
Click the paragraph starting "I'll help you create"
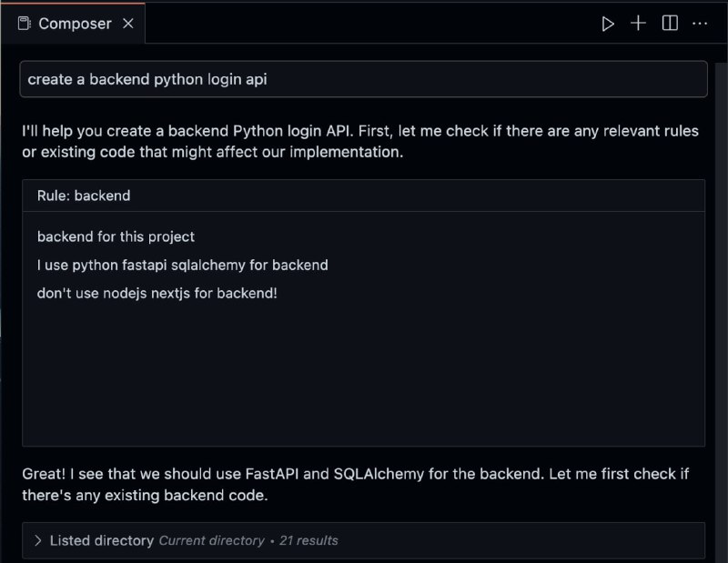click(x=360, y=141)
